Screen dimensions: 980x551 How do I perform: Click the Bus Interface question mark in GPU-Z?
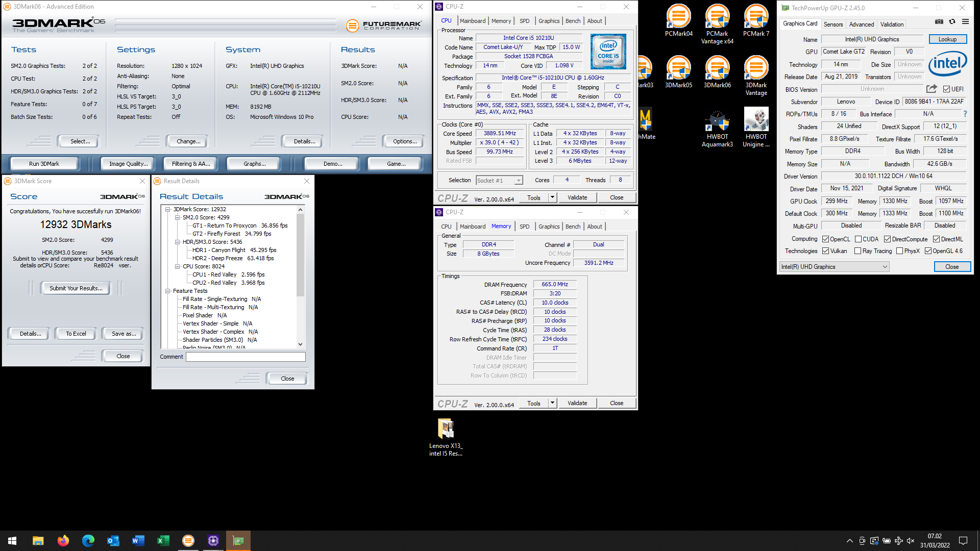pos(965,114)
